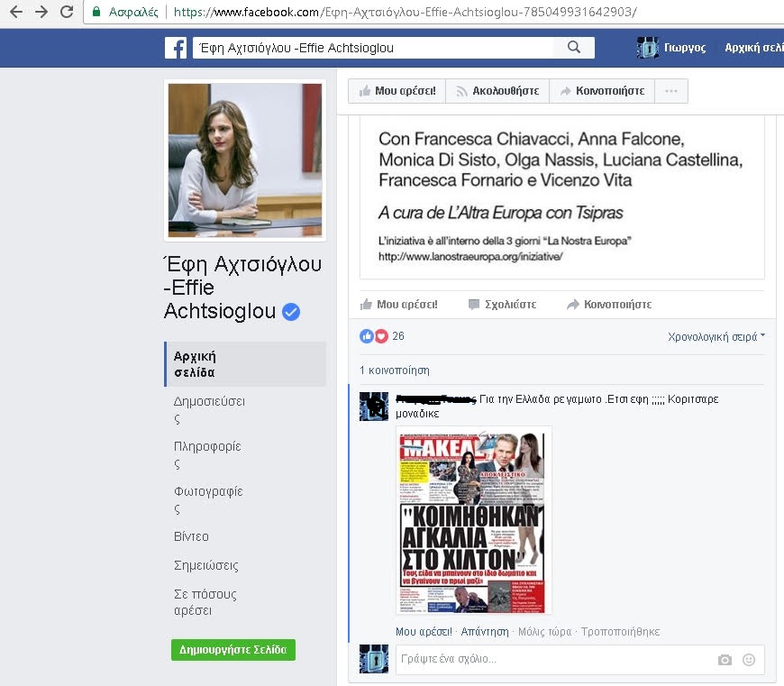784x686 pixels.
Task: Click the Μόλις τώρα timestamp
Action: pyautogui.click(x=545, y=632)
